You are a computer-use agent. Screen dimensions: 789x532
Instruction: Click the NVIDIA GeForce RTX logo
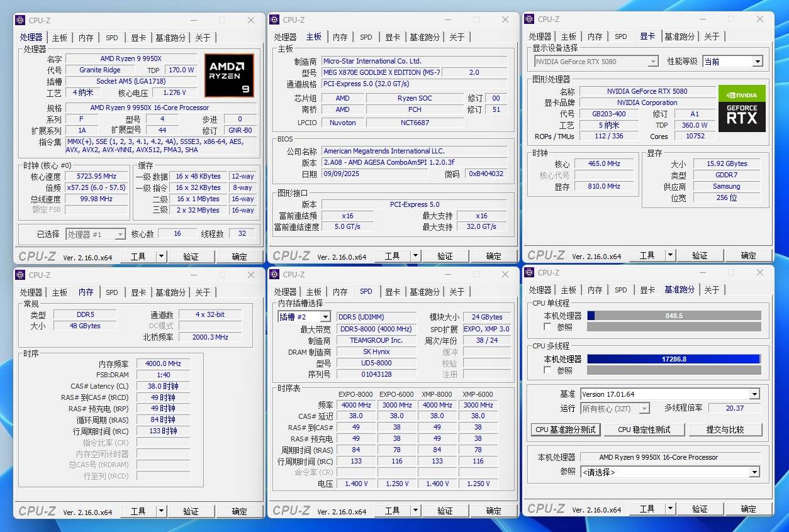point(742,108)
